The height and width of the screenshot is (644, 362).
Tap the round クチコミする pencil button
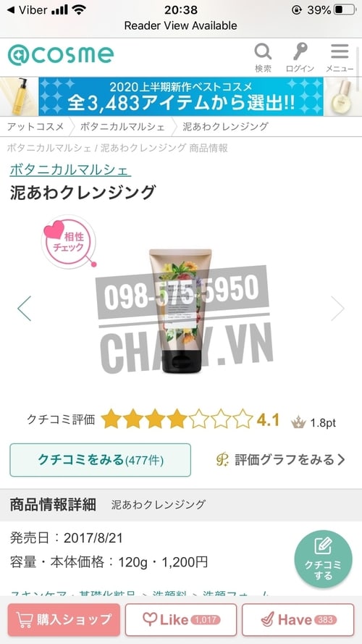tap(323, 559)
